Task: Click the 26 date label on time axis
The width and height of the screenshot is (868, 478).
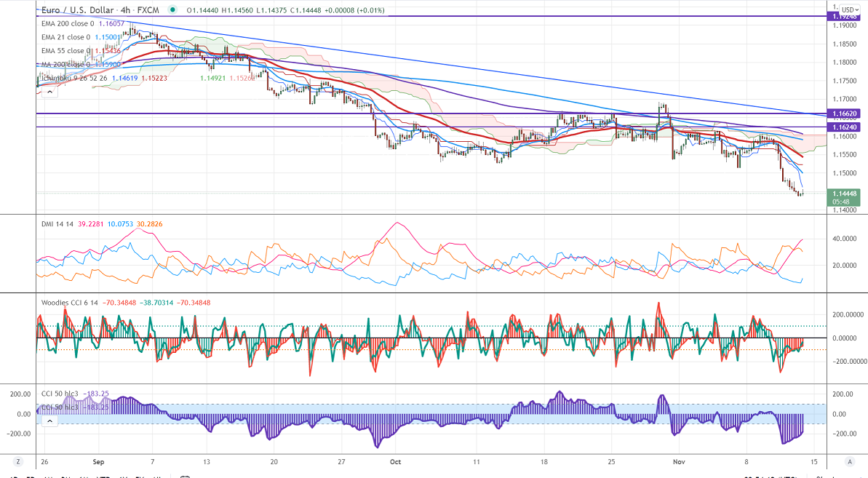Action: (44, 461)
